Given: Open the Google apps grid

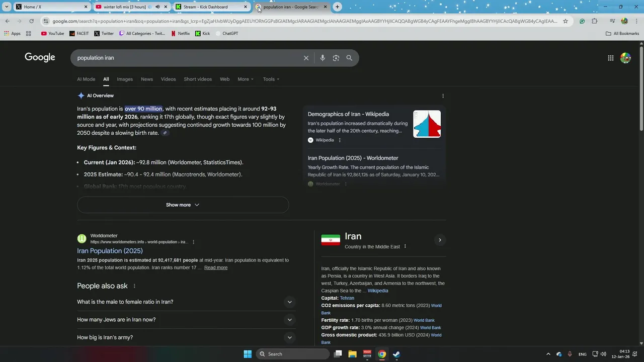Looking at the screenshot, I should 611,58.
